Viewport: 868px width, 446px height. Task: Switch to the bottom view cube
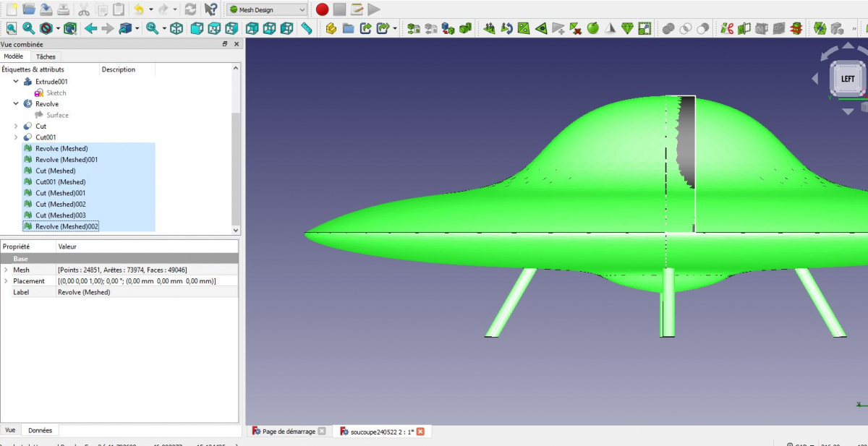[269, 28]
